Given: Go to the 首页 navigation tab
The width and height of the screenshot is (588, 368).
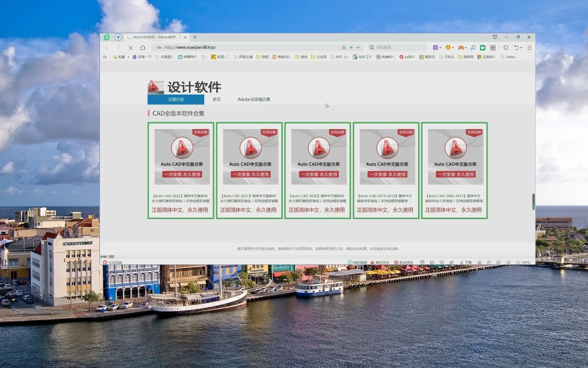Looking at the screenshot, I should point(217,99).
